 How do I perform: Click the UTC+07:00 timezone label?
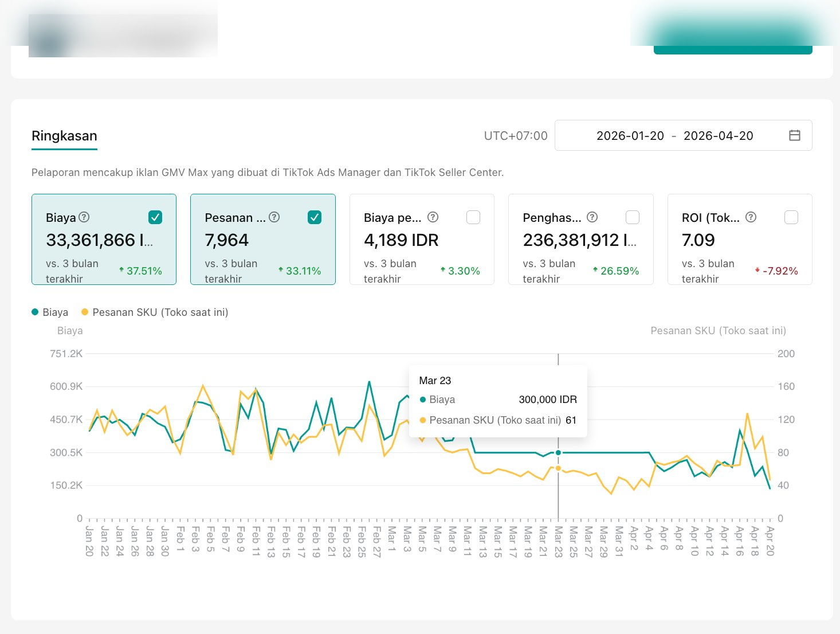pyautogui.click(x=516, y=136)
